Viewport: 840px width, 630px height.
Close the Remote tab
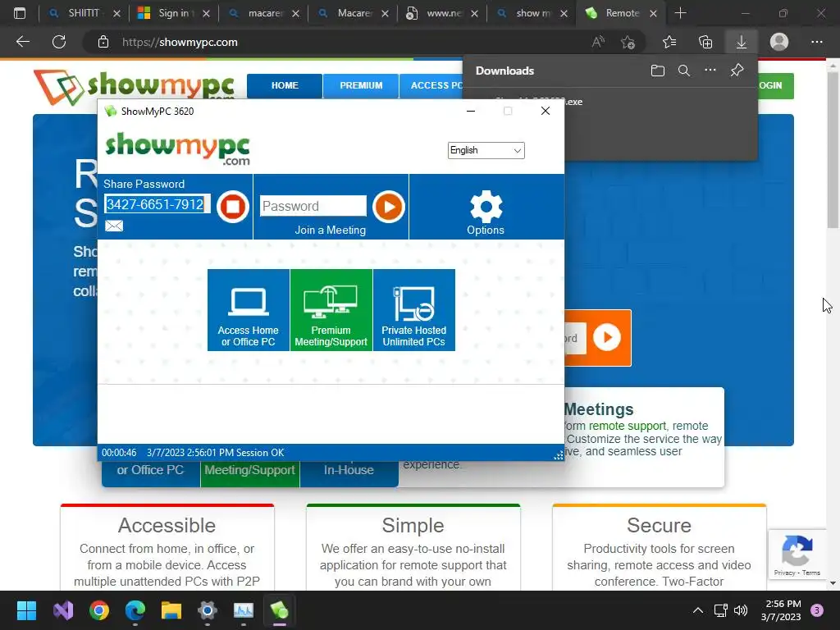pos(653,13)
